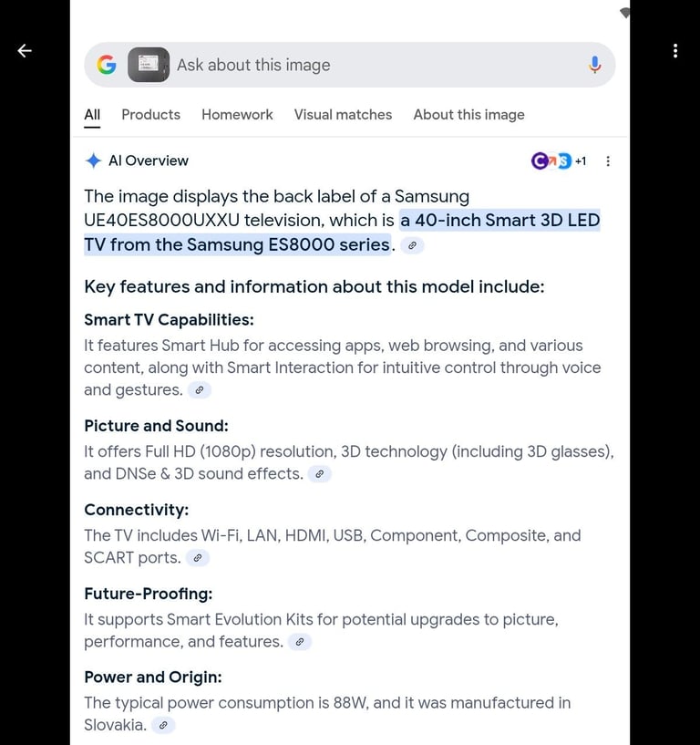Open the Visual matches tab
The image size is (700, 745).
coord(343,115)
